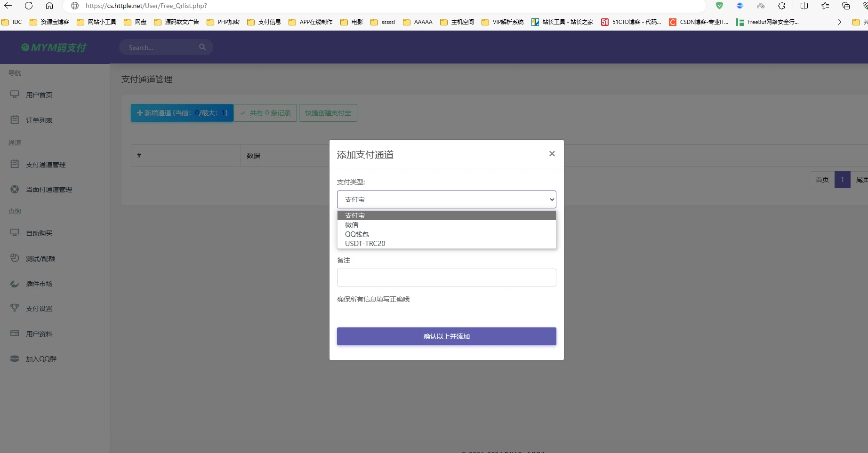Click the 快捷创建支付宝 button
Image resolution: width=868 pixels, height=453 pixels.
[328, 113]
